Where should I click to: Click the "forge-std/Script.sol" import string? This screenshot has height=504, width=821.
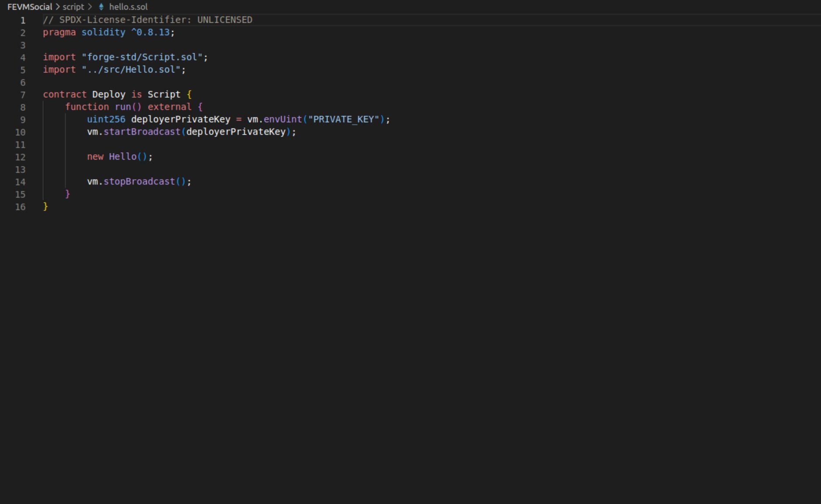[142, 57]
